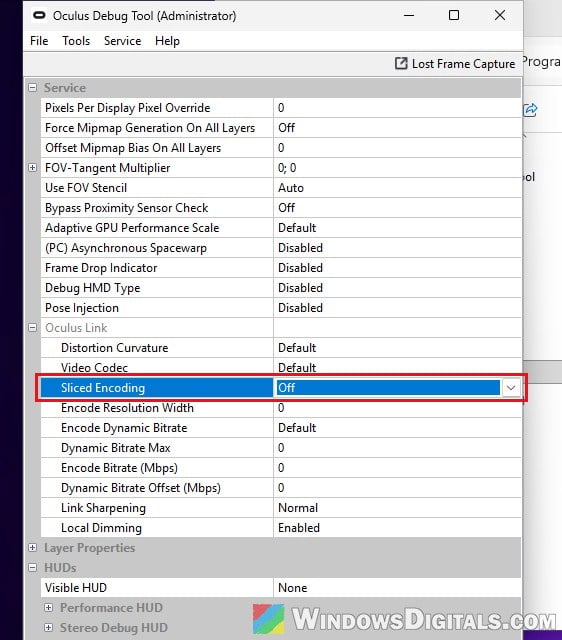Start Lost Frame Capture
This screenshot has width=562, height=640.
(455, 64)
